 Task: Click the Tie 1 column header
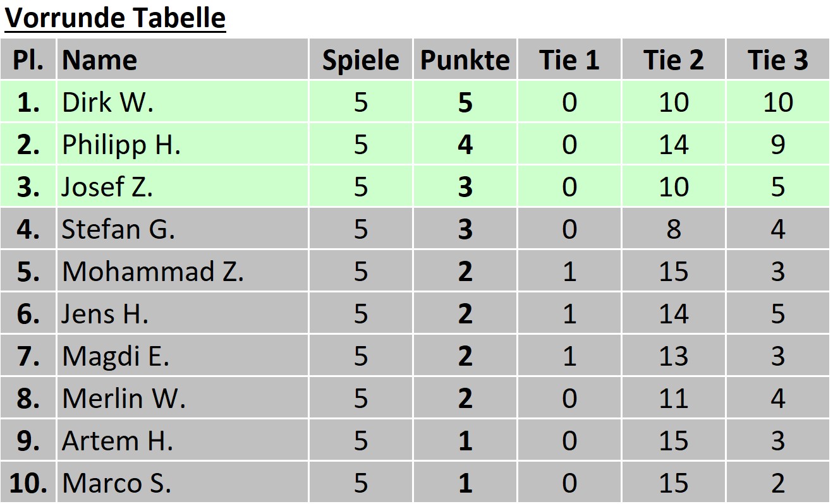click(569, 61)
